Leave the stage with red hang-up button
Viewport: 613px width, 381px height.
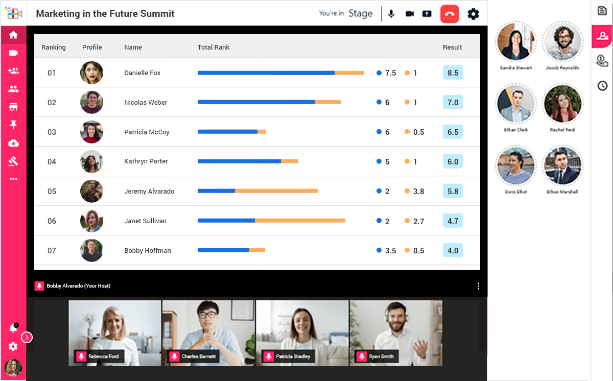pyautogui.click(x=450, y=14)
